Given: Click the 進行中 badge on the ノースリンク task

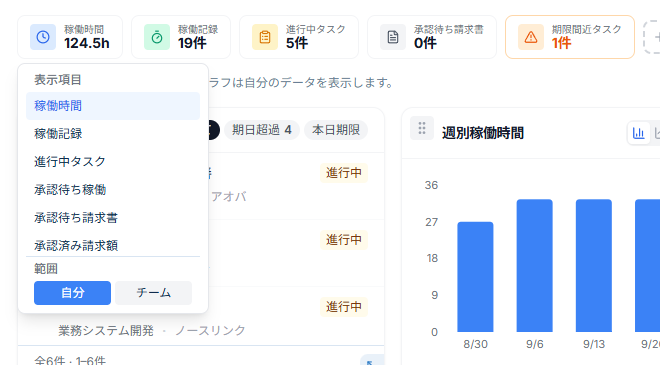Looking at the screenshot, I should click(344, 307).
